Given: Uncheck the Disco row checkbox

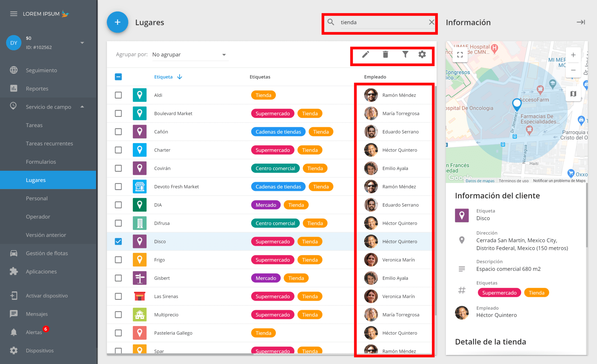Looking at the screenshot, I should [x=118, y=241].
